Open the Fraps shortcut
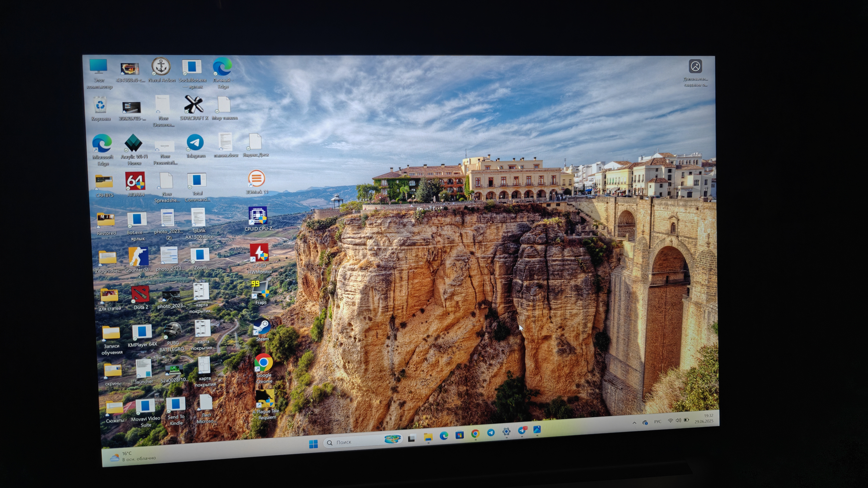 [x=260, y=293]
